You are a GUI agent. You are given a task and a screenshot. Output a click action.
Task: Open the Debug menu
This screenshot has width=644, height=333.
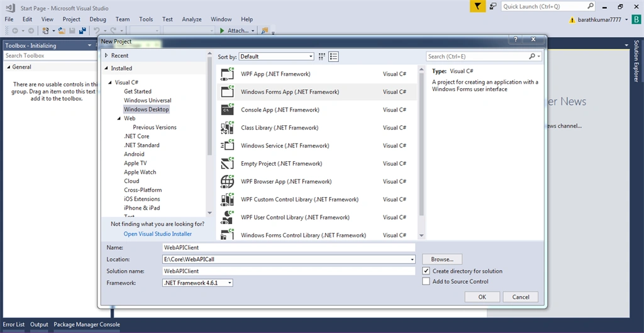click(x=97, y=20)
